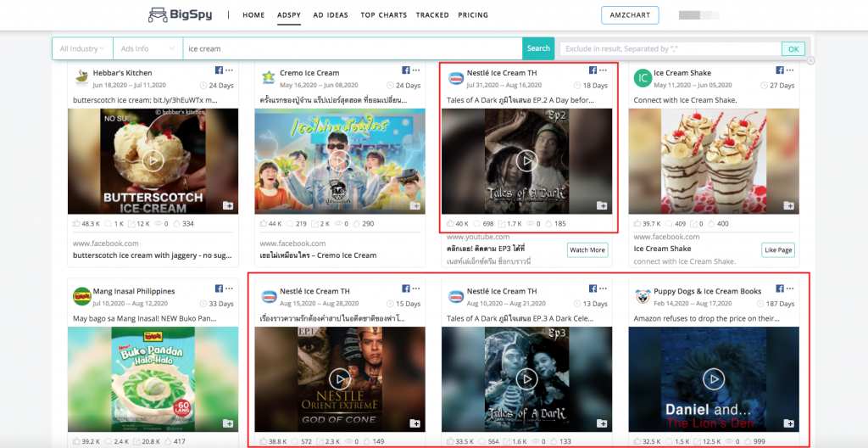This screenshot has width=868, height=448.
Task: Go to TOP CHARTS
Action: (x=384, y=15)
